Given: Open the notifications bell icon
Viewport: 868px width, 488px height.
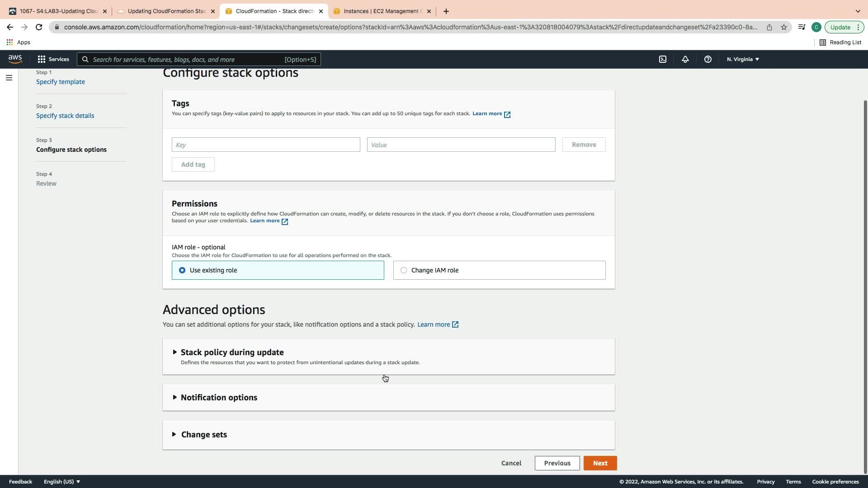Looking at the screenshot, I should 685,59.
